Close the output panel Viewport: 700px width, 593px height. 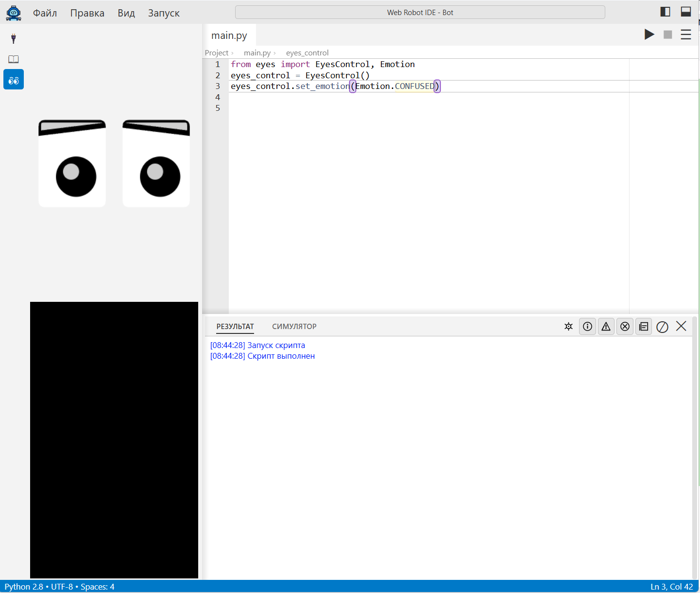681,326
